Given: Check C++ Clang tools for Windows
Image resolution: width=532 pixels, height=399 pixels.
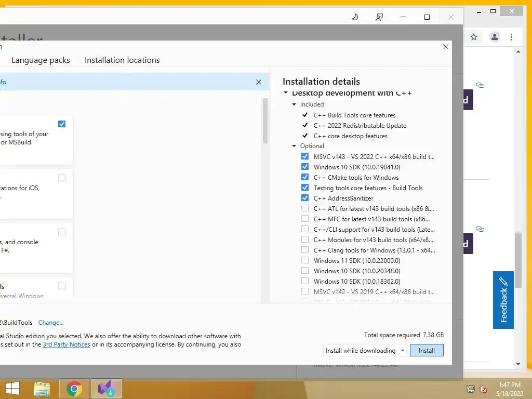Looking at the screenshot, I should click(304, 250).
